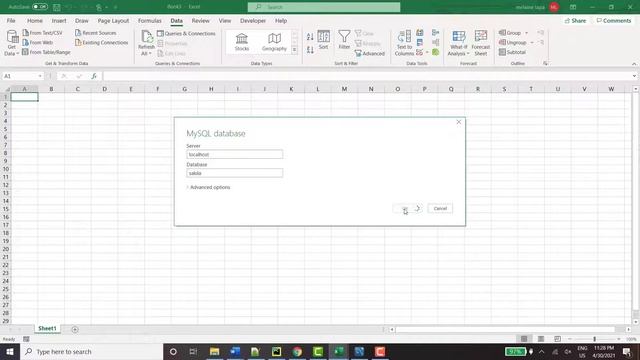Open the Review tab
This screenshot has height=360, width=640.
[x=200, y=20]
